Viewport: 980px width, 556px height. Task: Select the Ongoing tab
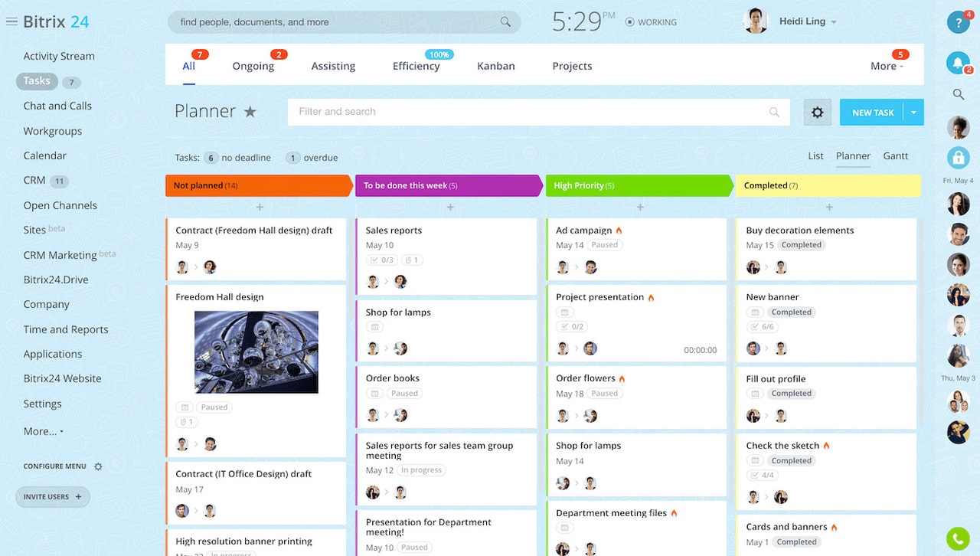[253, 66]
